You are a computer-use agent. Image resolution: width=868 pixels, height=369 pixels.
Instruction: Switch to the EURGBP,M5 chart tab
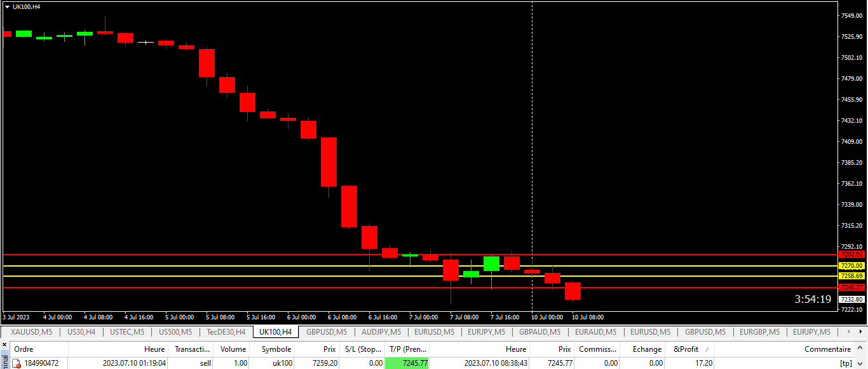759,331
